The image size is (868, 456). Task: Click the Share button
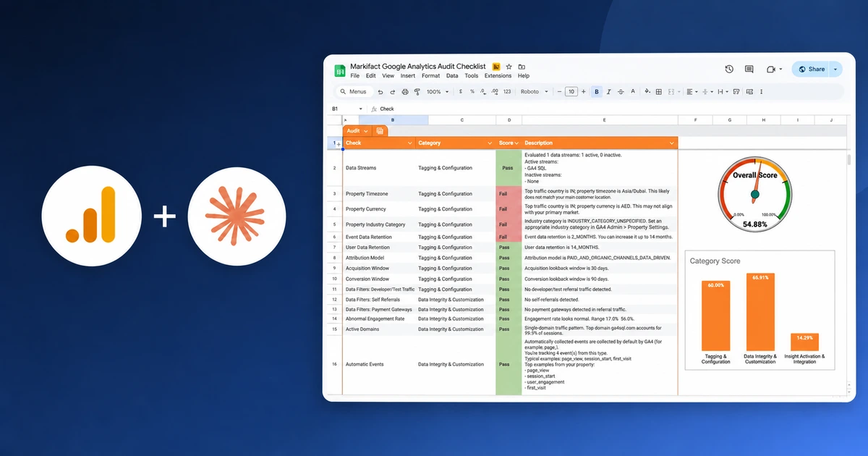click(x=810, y=69)
